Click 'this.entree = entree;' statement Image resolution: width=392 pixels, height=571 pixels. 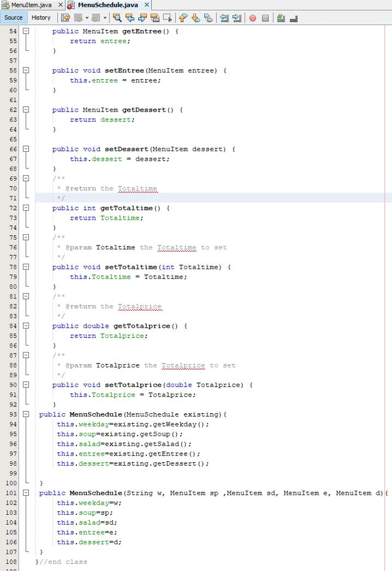point(115,80)
